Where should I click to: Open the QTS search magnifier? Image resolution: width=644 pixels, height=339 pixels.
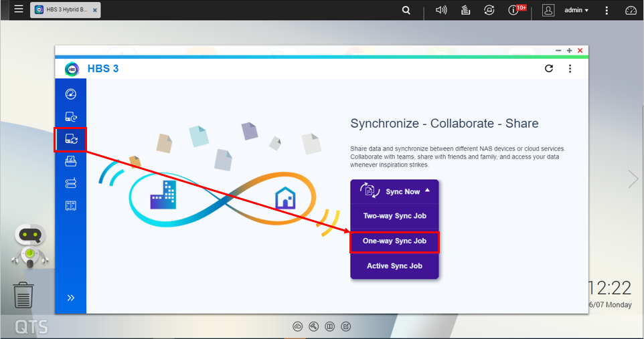click(x=406, y=10)
